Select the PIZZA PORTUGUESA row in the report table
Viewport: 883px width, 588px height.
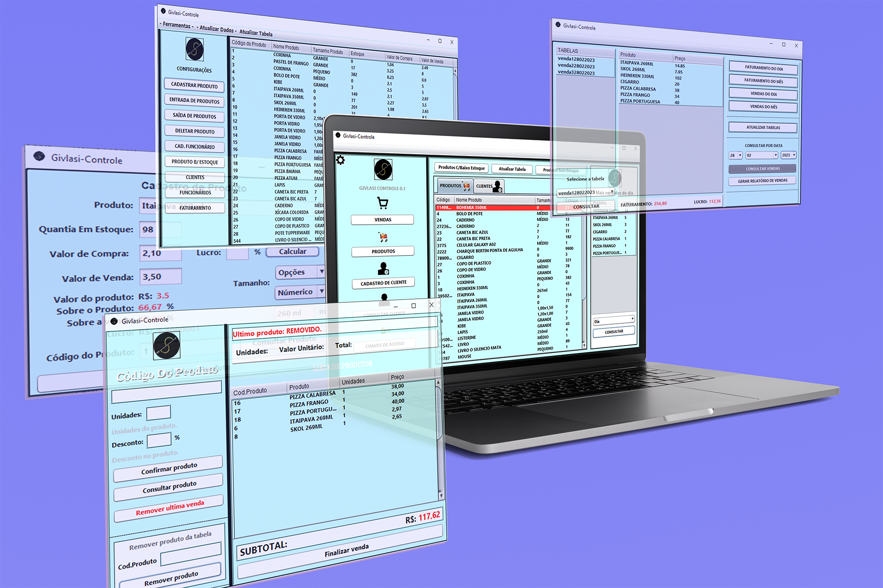pyautogui.click(x=671, y=102)
